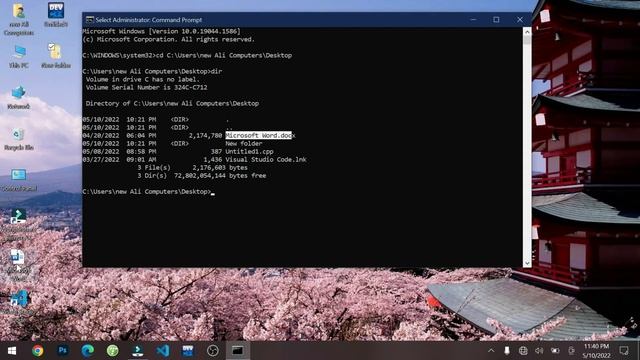The width and height of the screenshot is (640, 360).
Task: Open the notification center icon
Action: (624, 351)
